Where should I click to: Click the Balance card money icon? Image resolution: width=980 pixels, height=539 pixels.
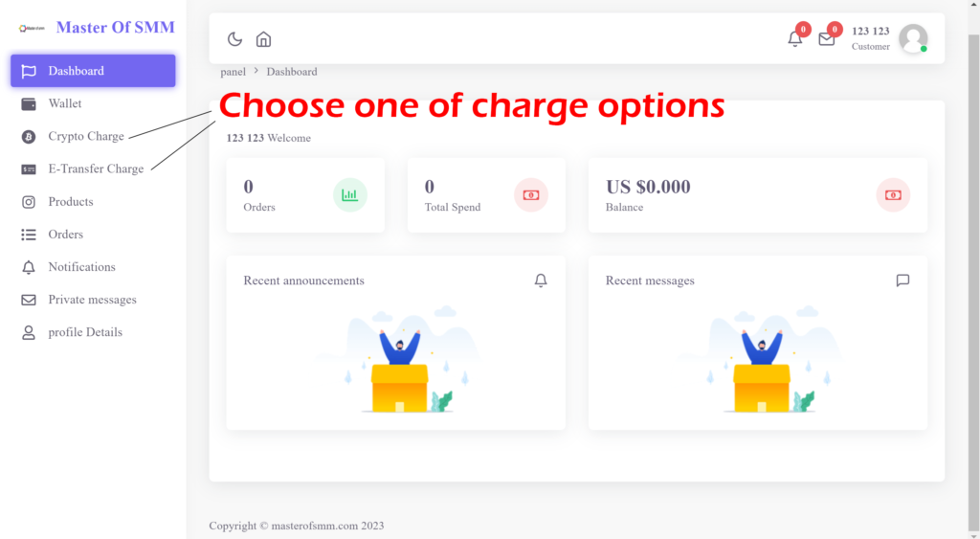tap(893, 195)
